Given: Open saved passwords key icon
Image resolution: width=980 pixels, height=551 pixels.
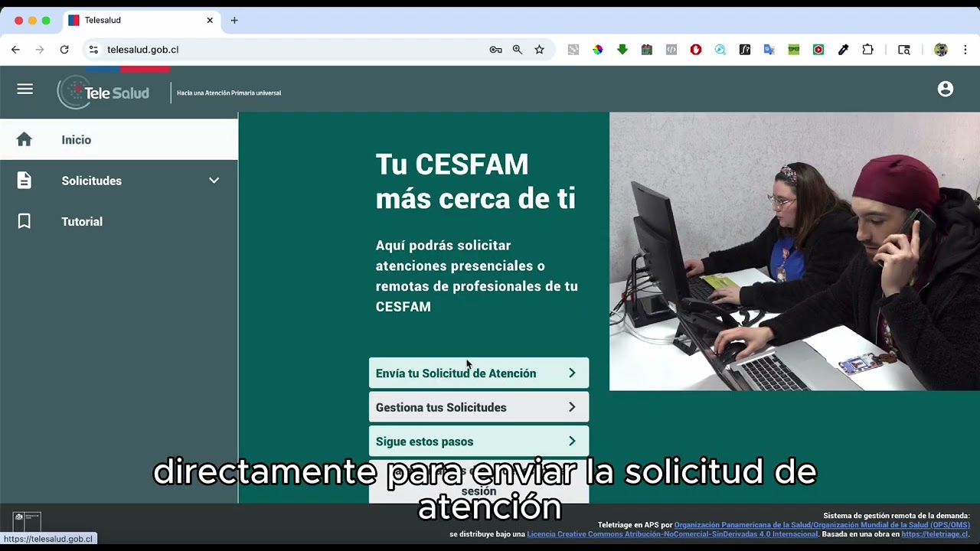Looking at the screenshot, I should tap(496, 50).
